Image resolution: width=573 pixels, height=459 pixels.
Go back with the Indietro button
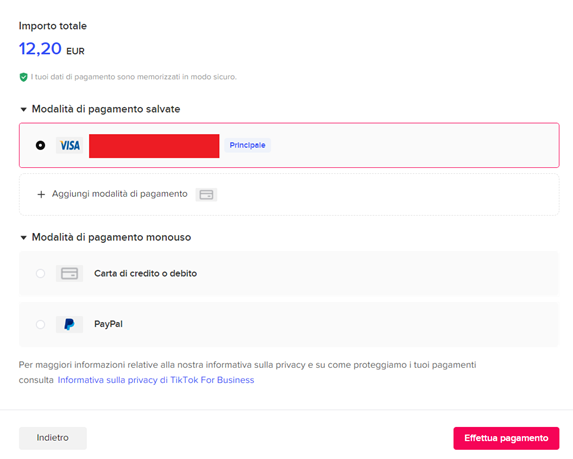(x=53, y=438)
